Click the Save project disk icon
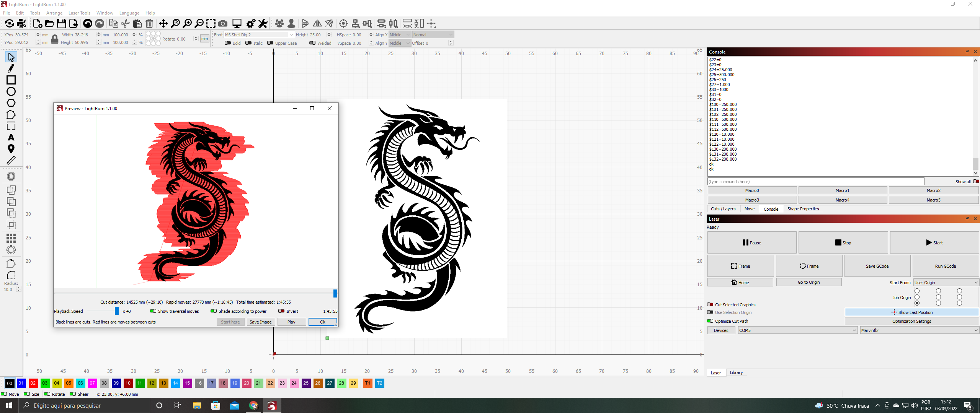 61,24
